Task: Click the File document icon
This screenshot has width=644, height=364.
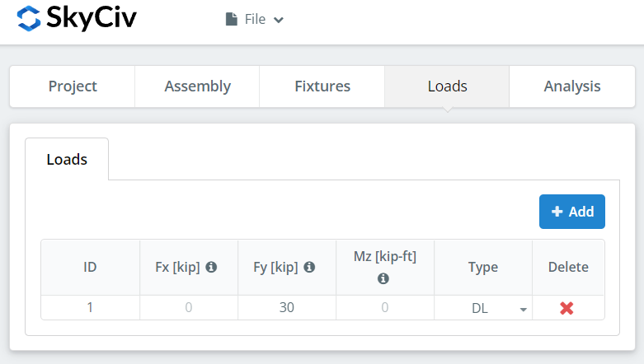Action: (x=232, y=19)
